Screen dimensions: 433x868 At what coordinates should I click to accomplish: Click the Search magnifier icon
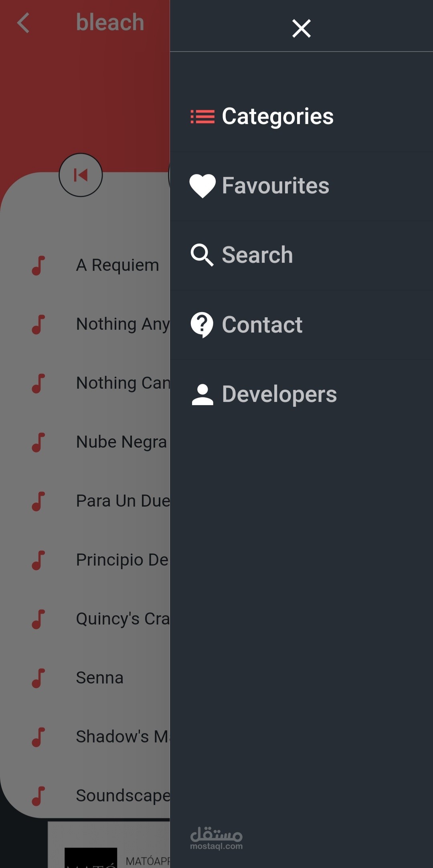tap(202, 255)
